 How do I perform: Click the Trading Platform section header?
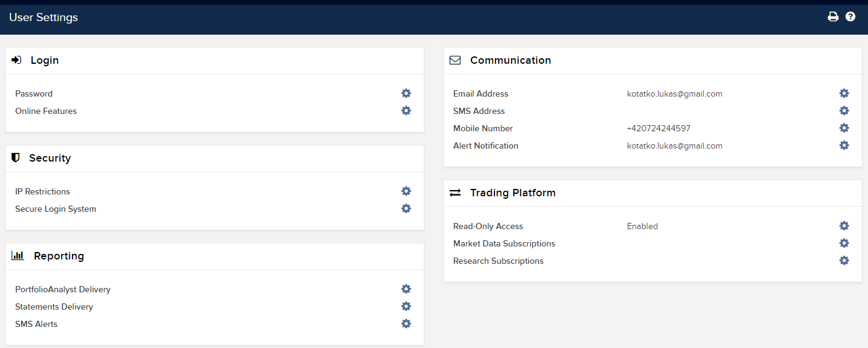tap(513, 193)
